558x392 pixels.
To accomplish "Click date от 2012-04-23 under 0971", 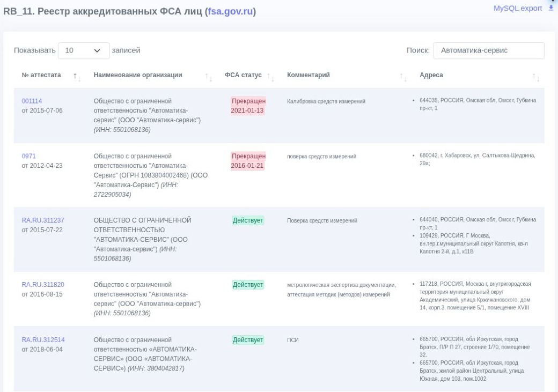I will (x=42, y=166).
